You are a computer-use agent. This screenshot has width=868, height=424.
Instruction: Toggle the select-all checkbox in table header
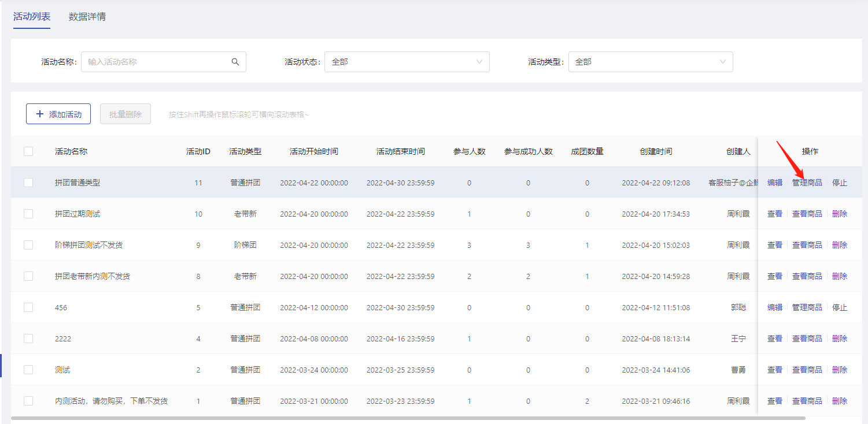point(28,151)
